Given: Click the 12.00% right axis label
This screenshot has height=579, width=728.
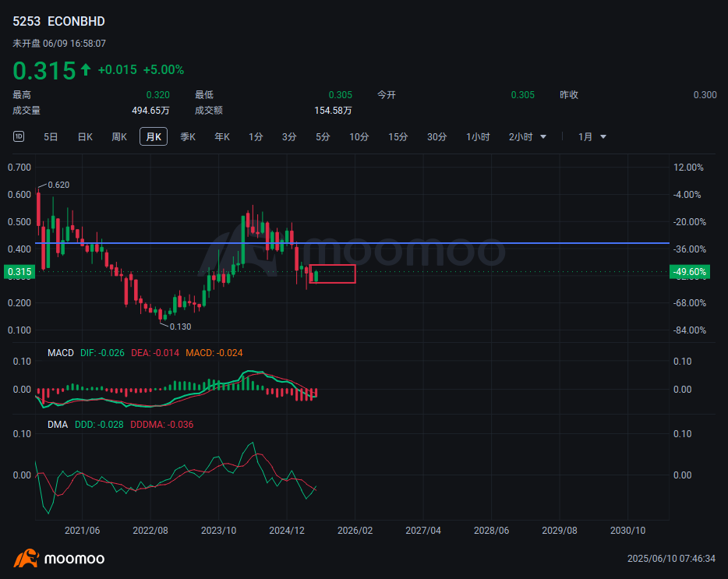Looking at the screenshot, I should click(x=688, y=167).
